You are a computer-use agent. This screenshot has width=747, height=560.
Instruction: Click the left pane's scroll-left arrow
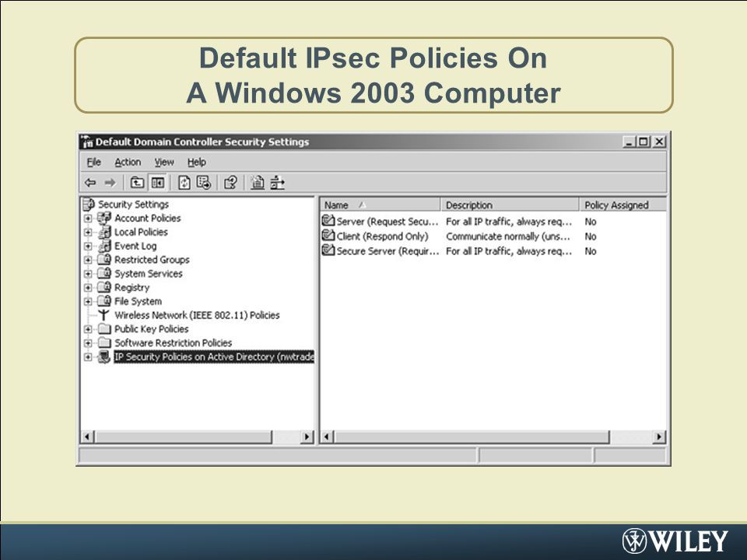tap(88, 436)
